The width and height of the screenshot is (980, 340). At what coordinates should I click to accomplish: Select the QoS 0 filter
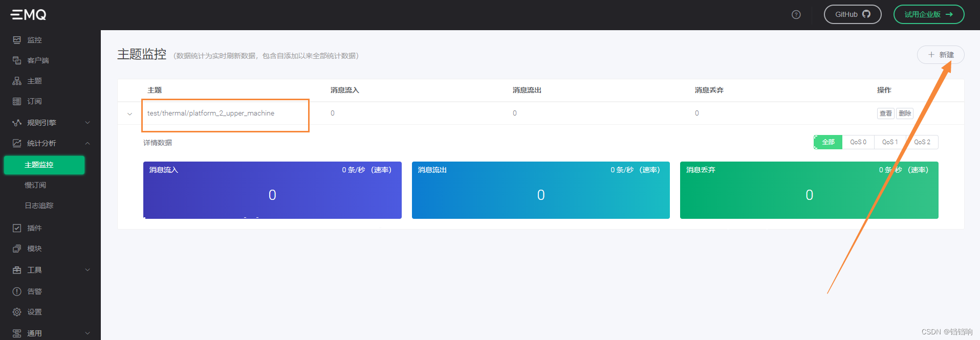pos(858,142)
